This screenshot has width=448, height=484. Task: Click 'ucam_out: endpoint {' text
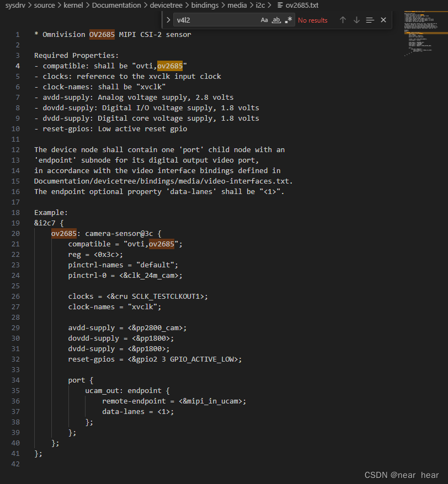(x=127, y=390)
